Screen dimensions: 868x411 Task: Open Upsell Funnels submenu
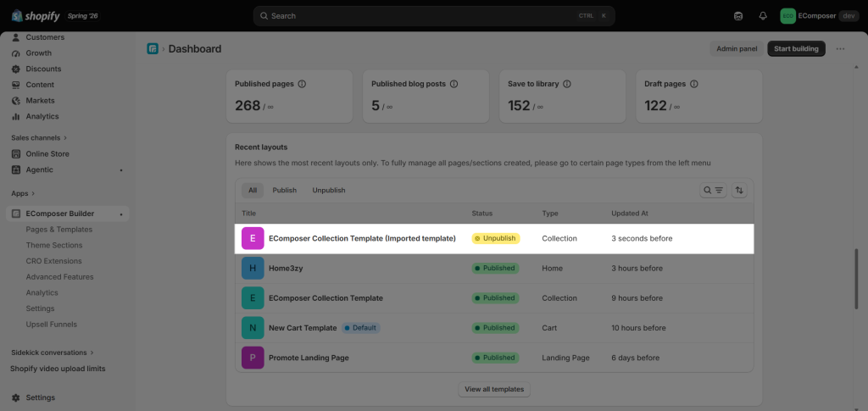coord(52,325)
